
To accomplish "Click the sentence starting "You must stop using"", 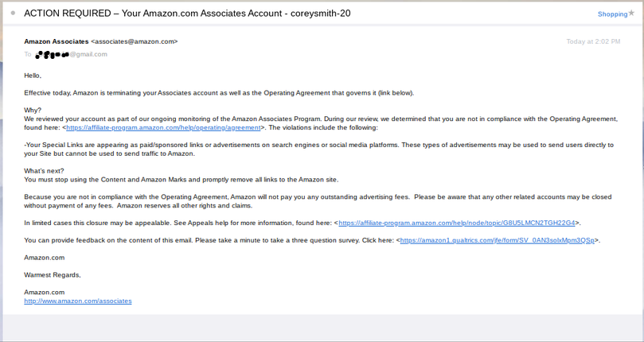I will point(181,180).
